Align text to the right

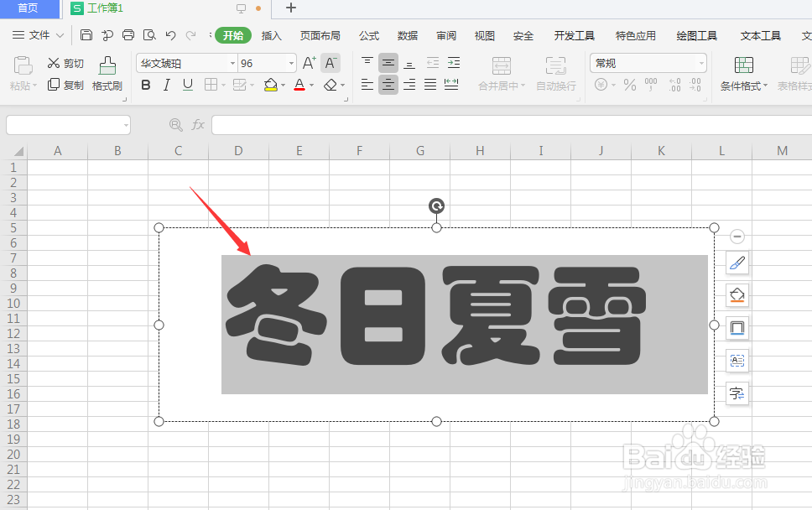tap(409, 85)
